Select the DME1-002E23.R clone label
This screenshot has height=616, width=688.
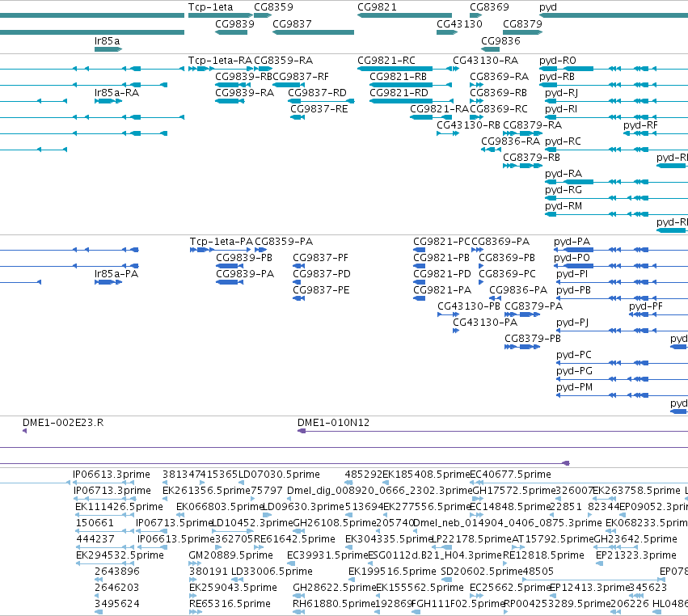(63, 423)
